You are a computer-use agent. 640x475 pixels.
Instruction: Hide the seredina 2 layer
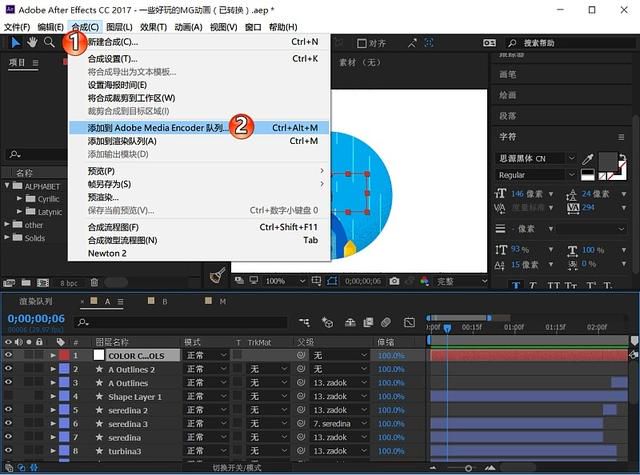pyautogui.click(x=8, y=409)
